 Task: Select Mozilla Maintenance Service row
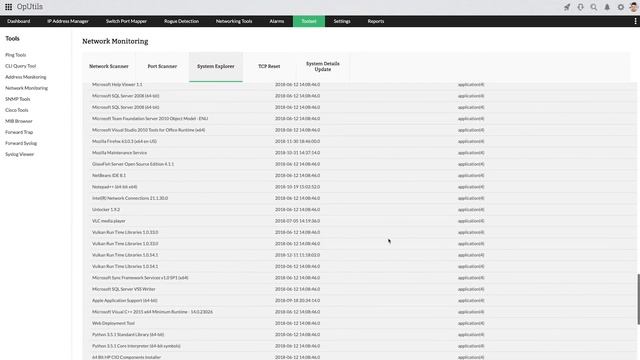(x=360, y=153)
